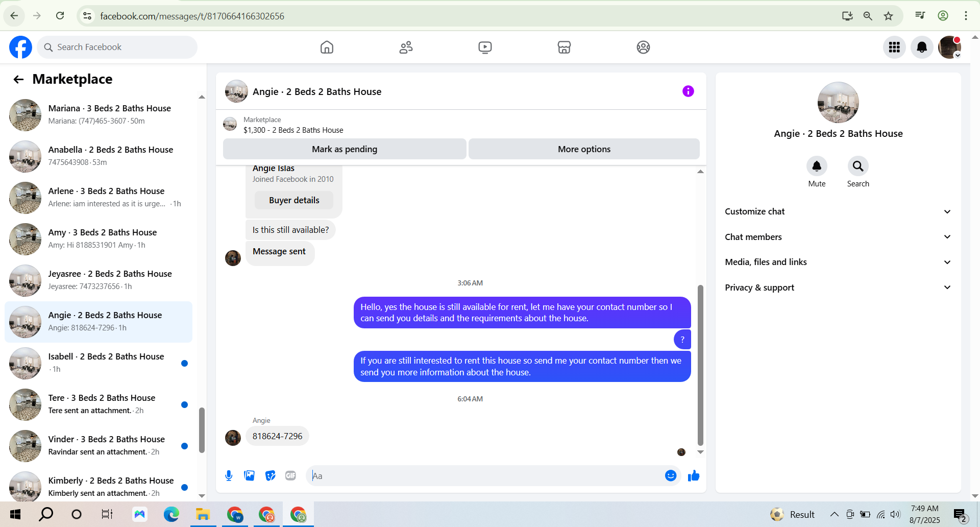Click the 818624-7296 message bubble
The image size is (980, 527).
[x=277, y=436]
